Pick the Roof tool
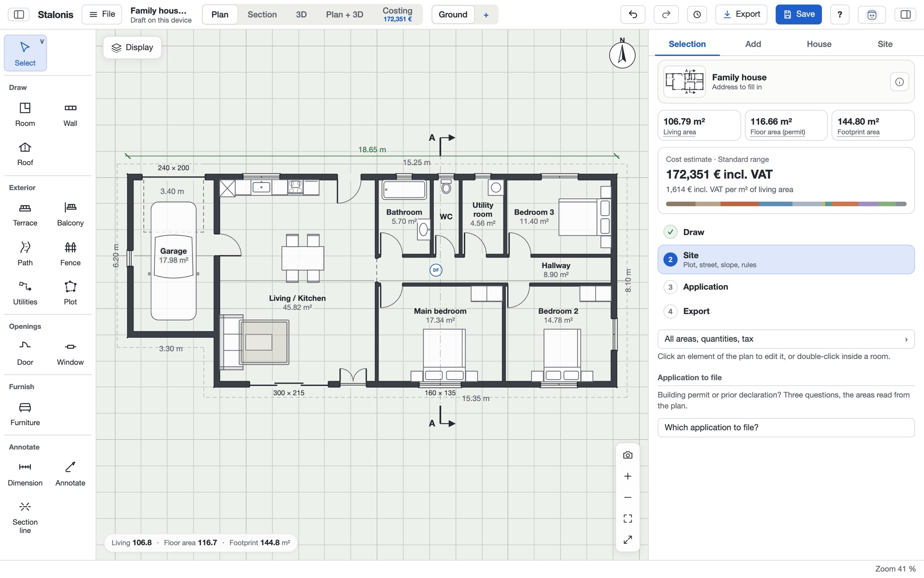Viewport: 924px width, 578px height. point(25,154)
